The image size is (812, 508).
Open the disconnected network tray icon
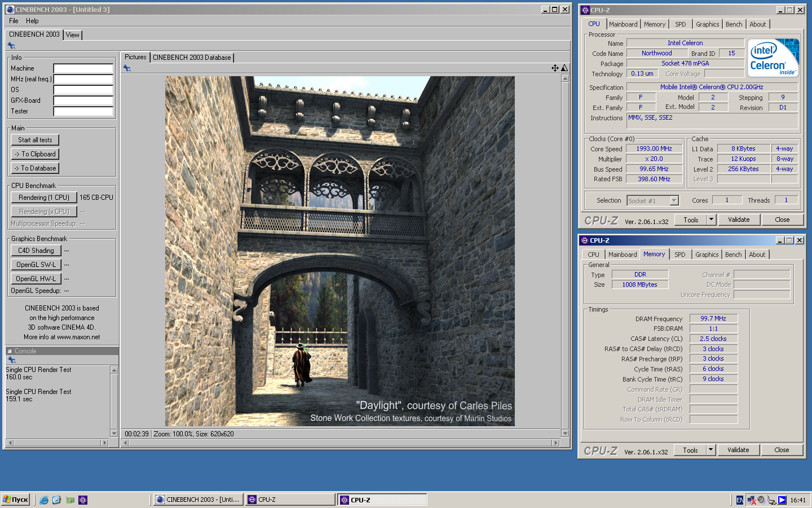752,500
